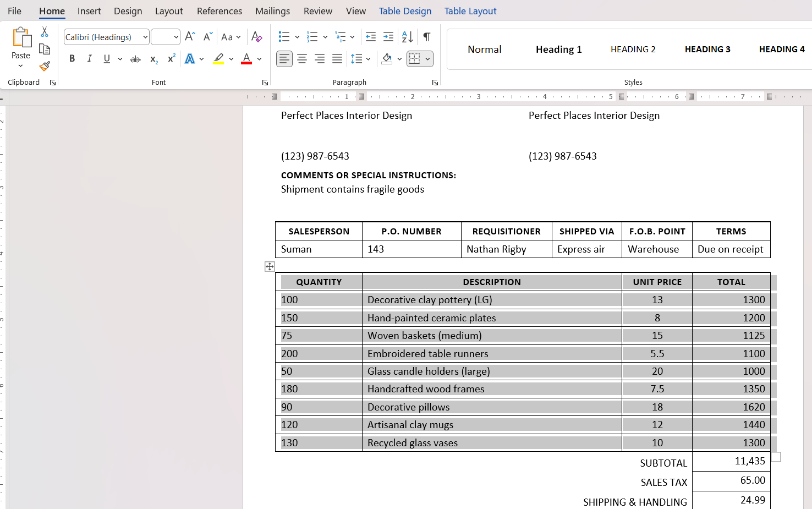Apply subscript formatting

pos(154,59)
